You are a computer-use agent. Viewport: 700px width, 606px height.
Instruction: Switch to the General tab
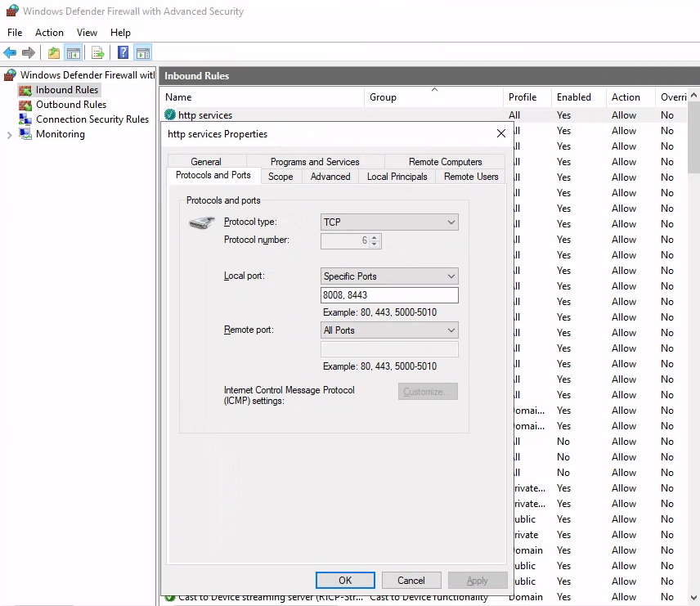tap(206, 162)
